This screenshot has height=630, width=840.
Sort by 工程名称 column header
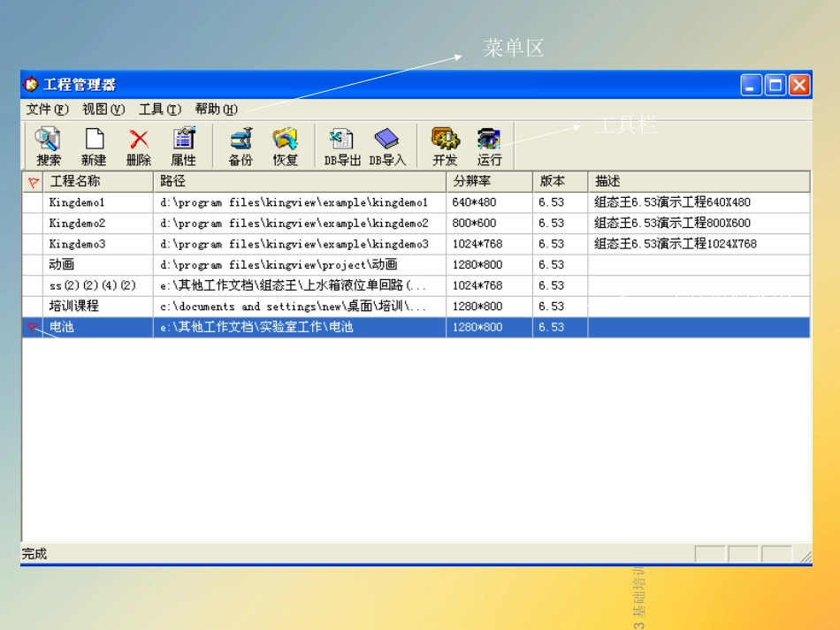click(x=97, y=182)
